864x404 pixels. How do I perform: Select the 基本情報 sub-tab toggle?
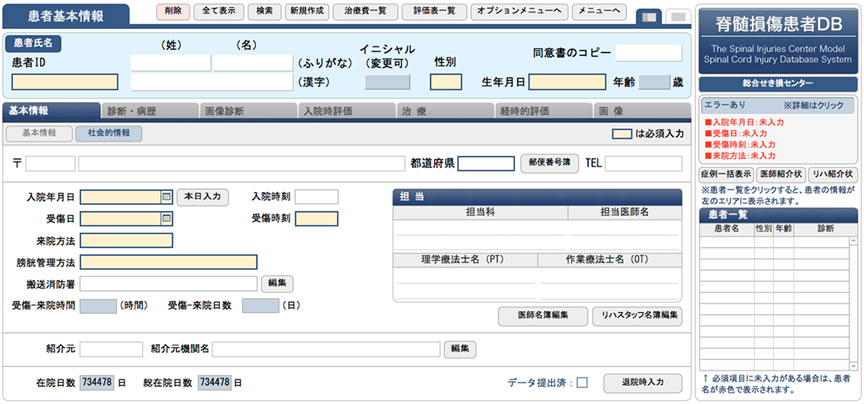click(x=39, y=133)
